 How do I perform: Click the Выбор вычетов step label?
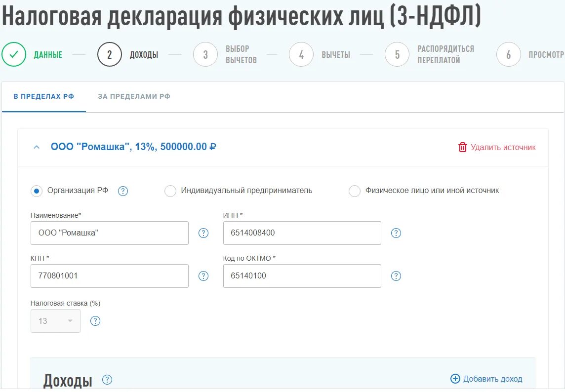[x=241, y=54]
